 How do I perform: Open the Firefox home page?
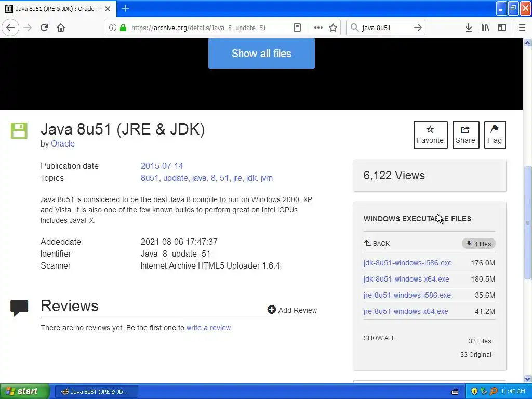[x=61, y=28]
